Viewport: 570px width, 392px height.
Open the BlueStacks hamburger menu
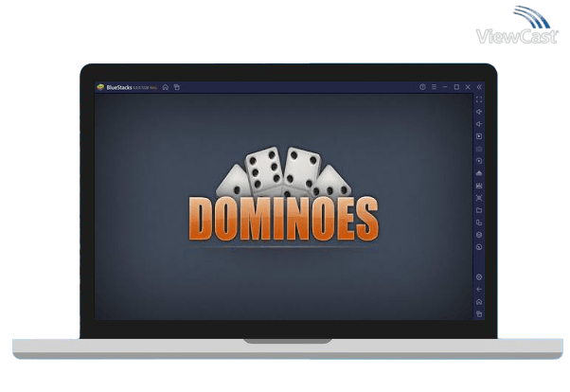tap(434, 87)
